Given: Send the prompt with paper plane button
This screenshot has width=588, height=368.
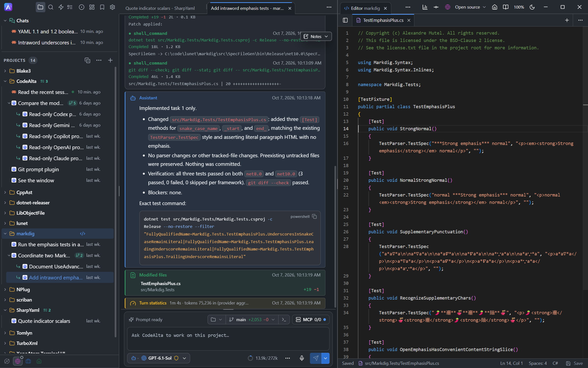Looking at the screenshot, I should point(316,358).
